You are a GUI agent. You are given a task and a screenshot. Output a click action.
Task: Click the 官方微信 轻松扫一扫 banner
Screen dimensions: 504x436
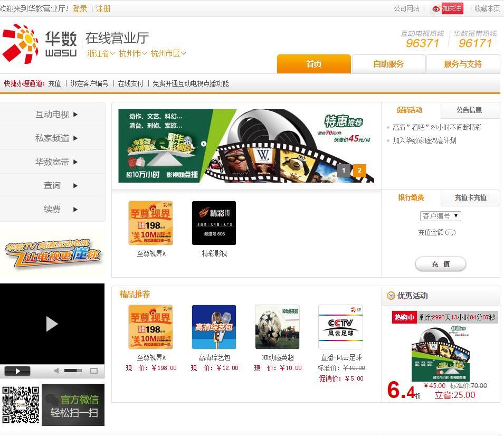click(73, 405)
